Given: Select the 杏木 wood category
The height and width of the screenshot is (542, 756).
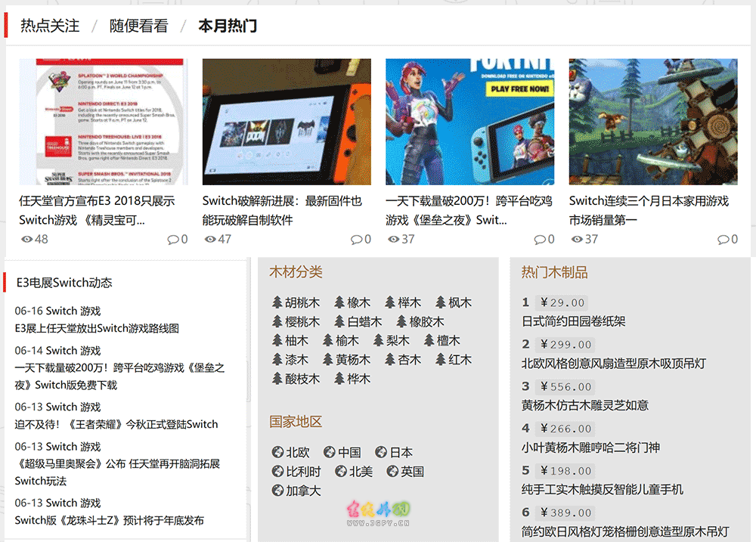Looking at the screenshot, I should 403,360.
